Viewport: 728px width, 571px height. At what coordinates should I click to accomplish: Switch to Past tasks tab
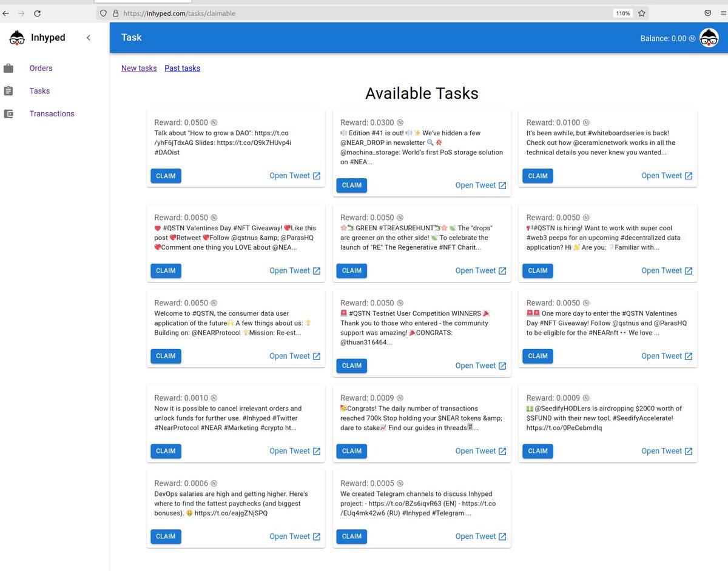click(x=183, y=68)
